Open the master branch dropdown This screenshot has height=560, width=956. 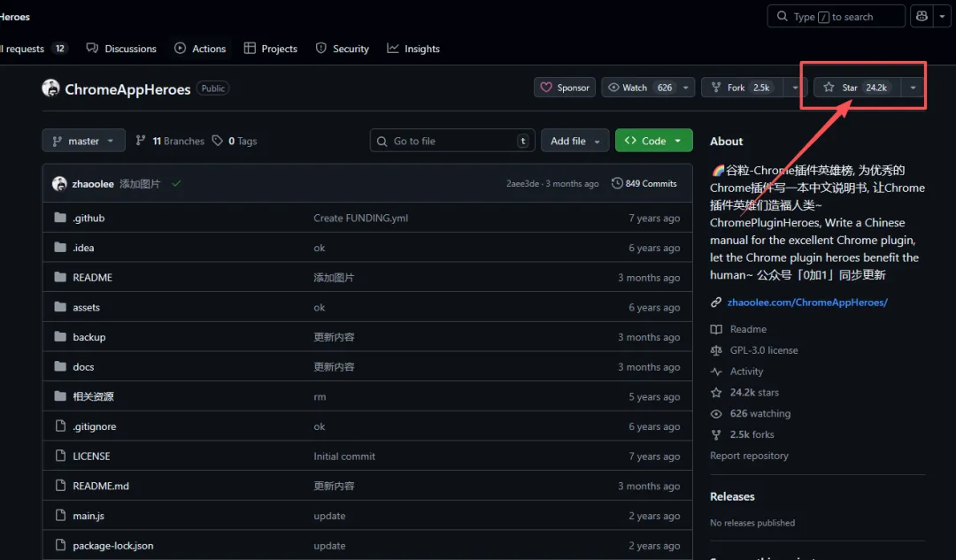tap(83, 141)
